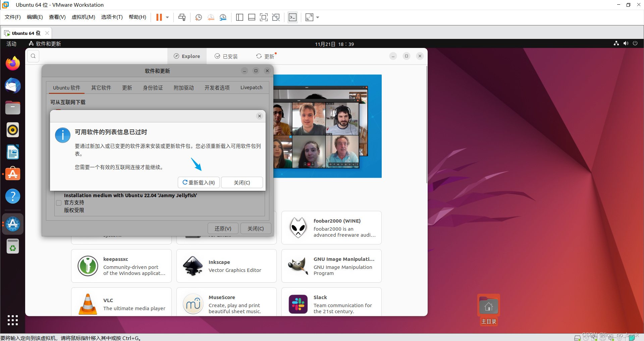Toggle the library panel visibility
Viewport: 644px width, 341px height.
[x=239, y=17]
